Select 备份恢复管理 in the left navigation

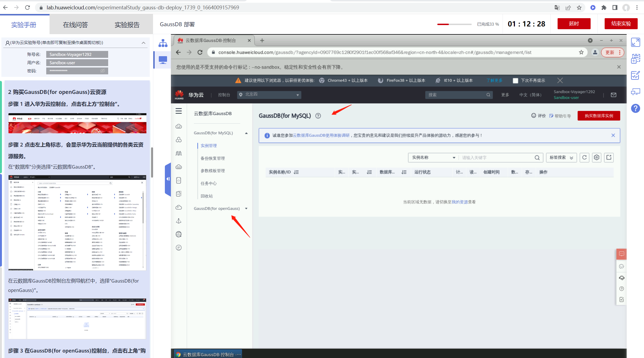point(212,158)
